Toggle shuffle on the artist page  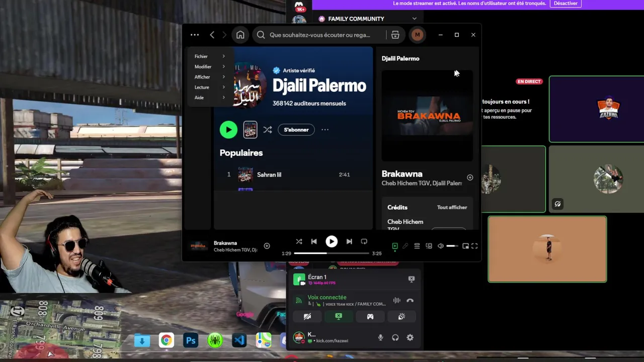[268, 130]
